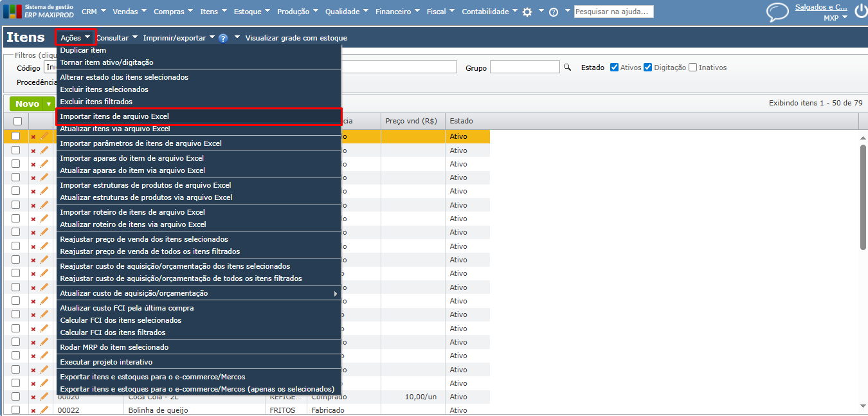The image size is (868, 416).
Task: Open the settings gear icon
Action: [x=527, y=12]
